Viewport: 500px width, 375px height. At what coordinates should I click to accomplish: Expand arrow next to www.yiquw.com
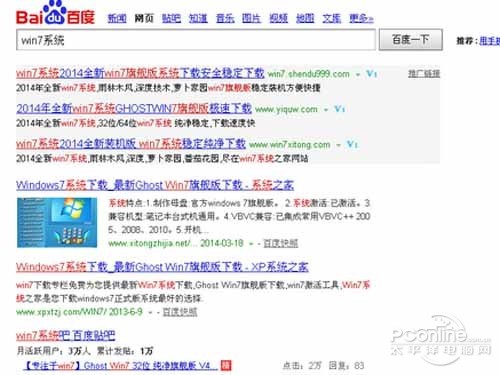[x=326, y=110]
